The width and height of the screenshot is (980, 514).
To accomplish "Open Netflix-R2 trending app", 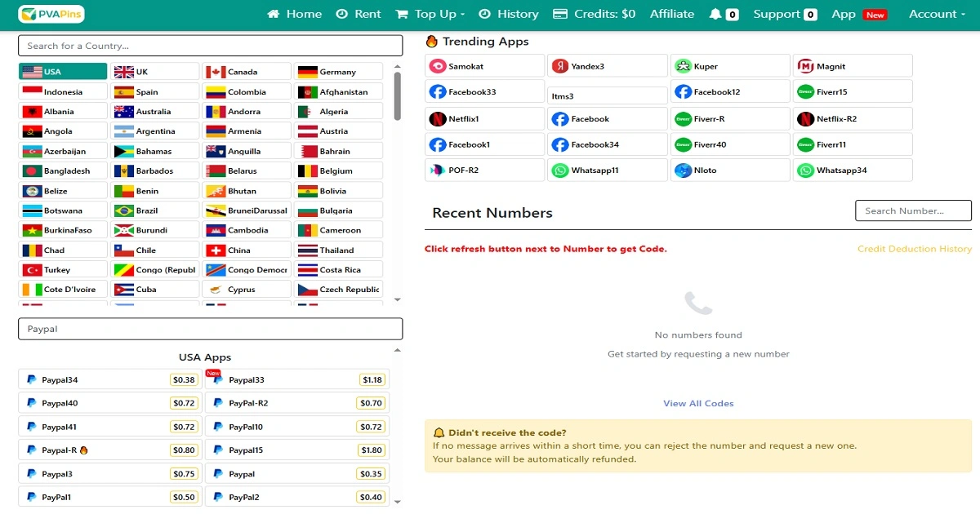I will [x=853, y=118].
